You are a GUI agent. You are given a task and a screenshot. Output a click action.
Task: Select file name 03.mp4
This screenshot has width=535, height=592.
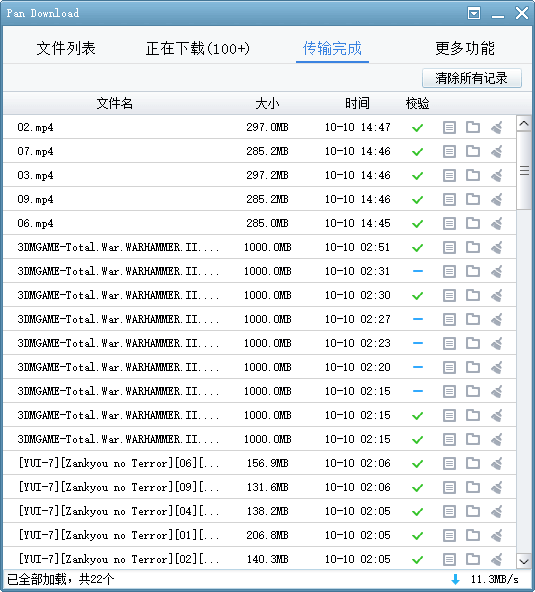[x=35, y=176]
